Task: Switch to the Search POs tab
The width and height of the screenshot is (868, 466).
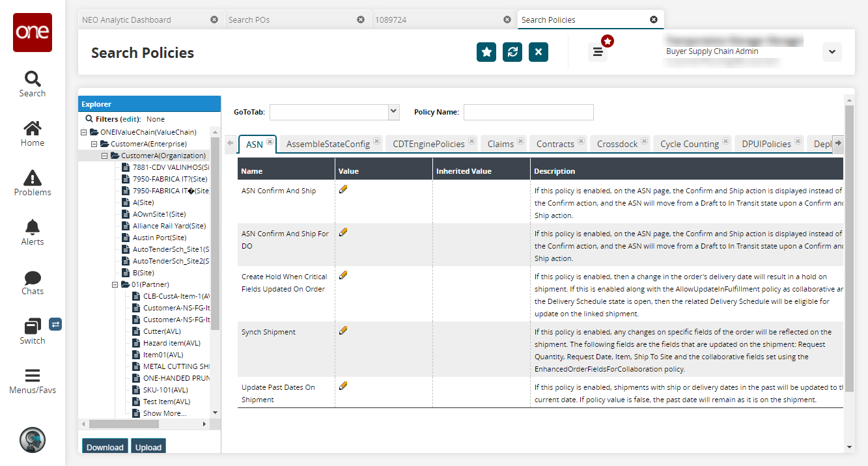Action: (x=289, y=20)
